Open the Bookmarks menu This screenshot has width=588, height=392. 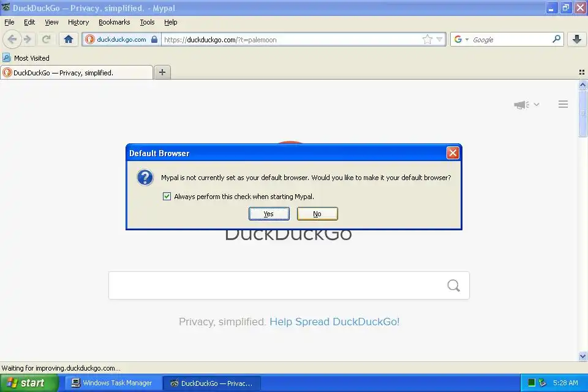(x=115, y=22)
